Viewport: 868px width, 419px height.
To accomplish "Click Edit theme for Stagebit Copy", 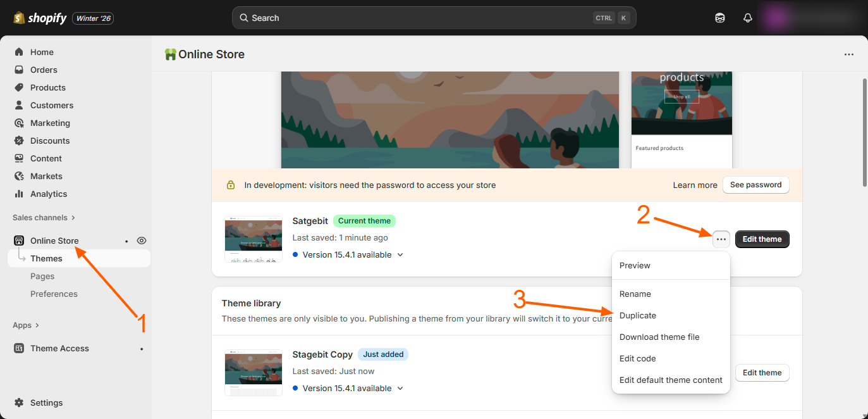I will click(x=762, y=373).
